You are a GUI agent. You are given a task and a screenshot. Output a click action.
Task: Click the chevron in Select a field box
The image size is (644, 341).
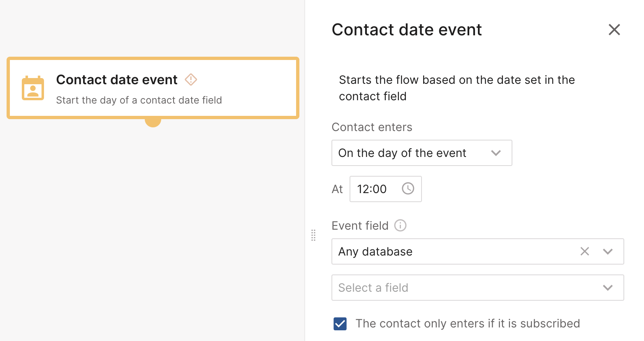tap(608, 288)
